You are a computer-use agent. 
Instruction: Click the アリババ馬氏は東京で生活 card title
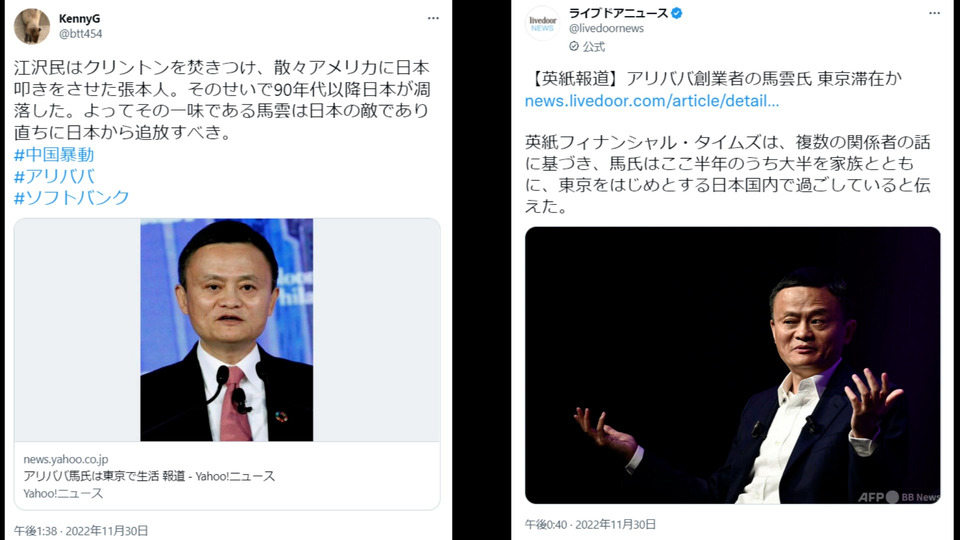point(149,476)
